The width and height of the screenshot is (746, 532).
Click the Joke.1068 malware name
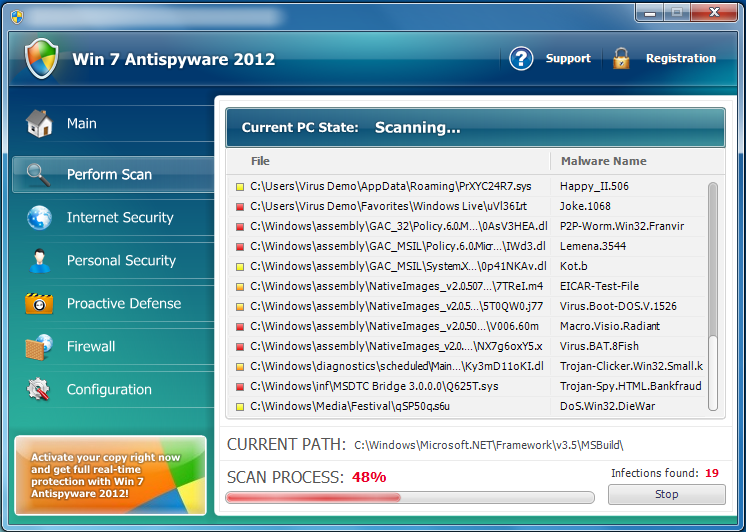pos(585,207)
